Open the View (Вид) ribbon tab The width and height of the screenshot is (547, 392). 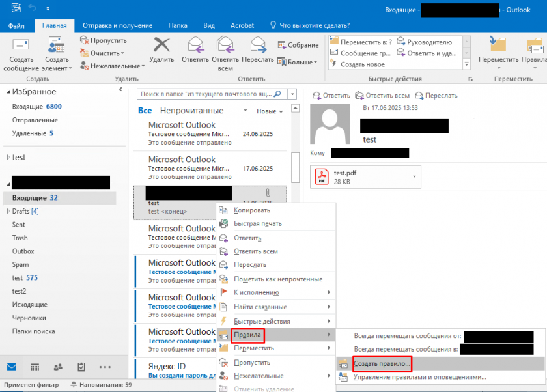(209, 25)
